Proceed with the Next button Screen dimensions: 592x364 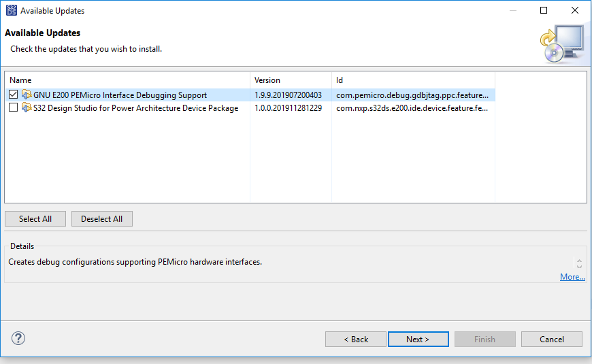[418, 339]
